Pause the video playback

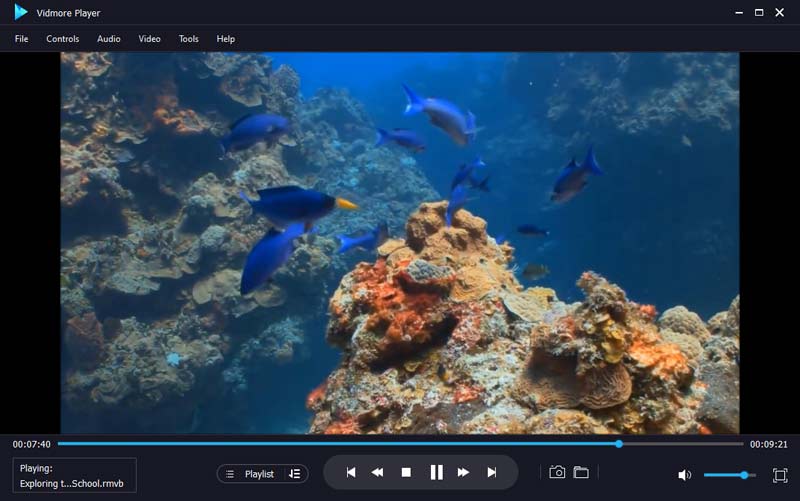(x=436, y=473)
